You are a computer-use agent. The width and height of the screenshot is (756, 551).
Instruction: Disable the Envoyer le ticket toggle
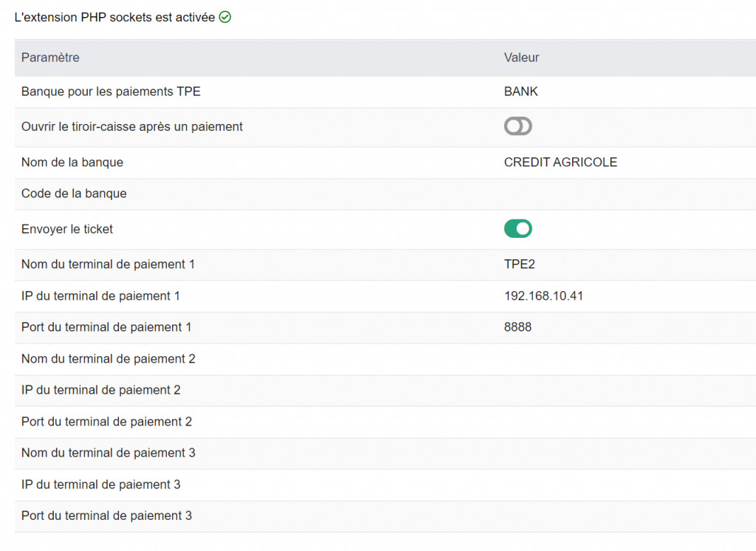pyautogui.click(x=518, y=229)
